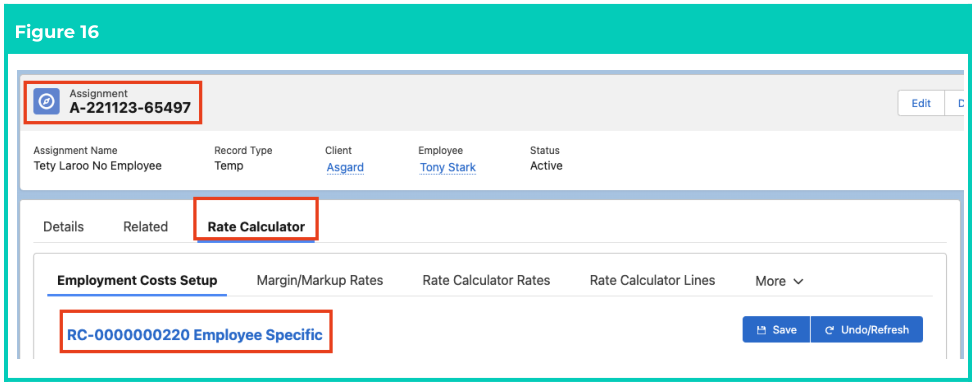Click the A-221123-65497 assignment title
This screenshot has height=386, width=976.
130,108
